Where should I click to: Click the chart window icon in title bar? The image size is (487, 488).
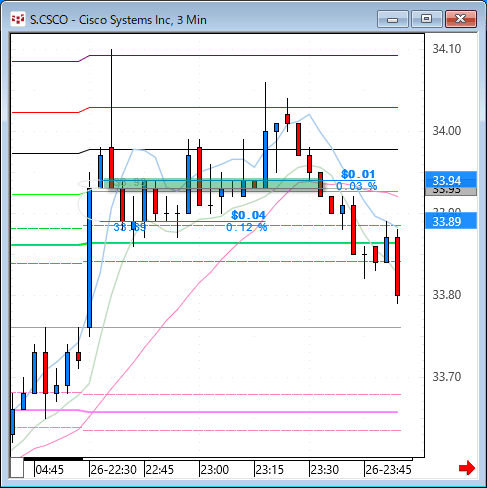pos(18,19)
